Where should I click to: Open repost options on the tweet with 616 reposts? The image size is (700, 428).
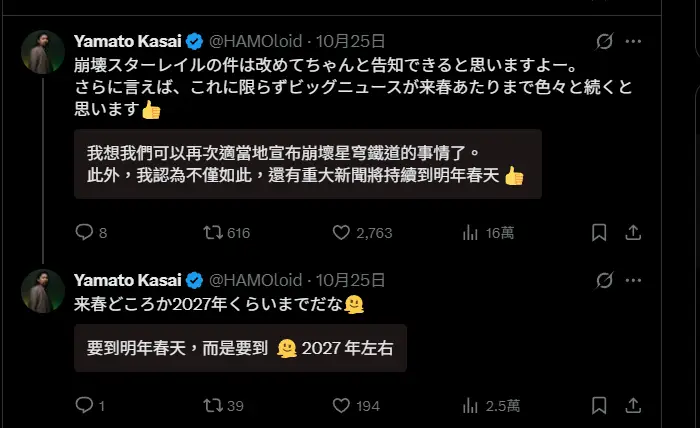coord(213,233)
